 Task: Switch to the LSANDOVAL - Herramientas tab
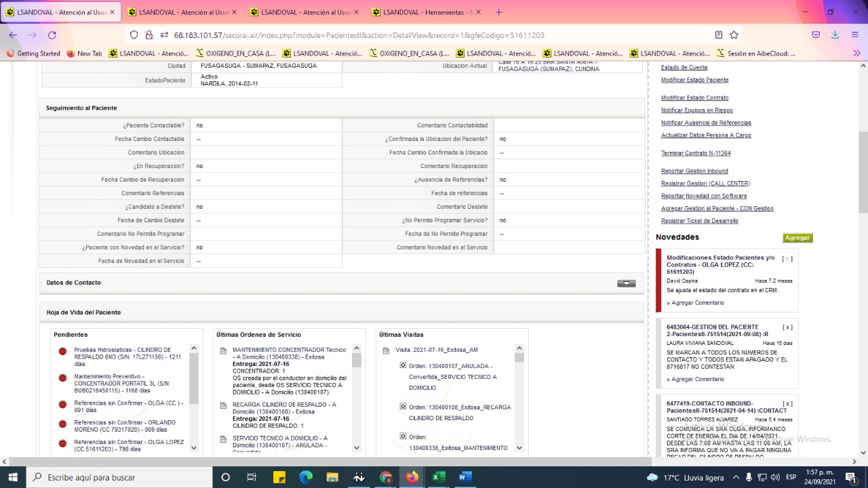[427, 12]
